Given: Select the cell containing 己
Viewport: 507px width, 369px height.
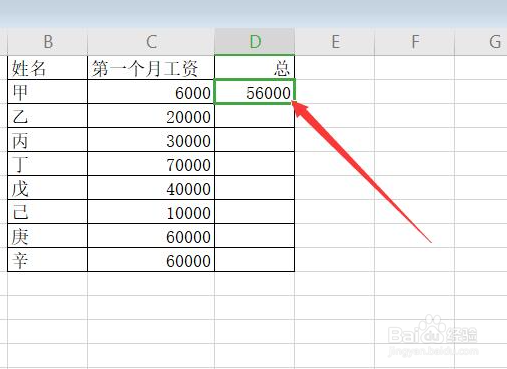Looking at the screenshot, I should tap(47, 212).
